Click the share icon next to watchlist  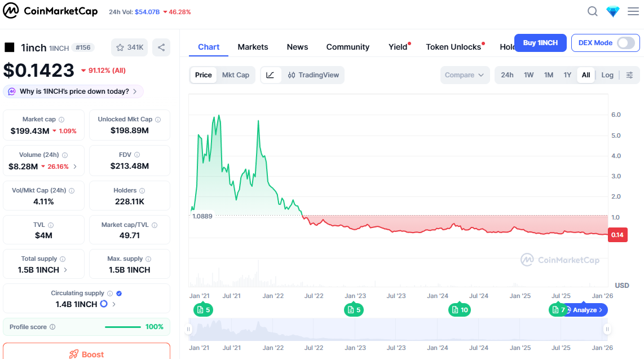tap(161, 47)
